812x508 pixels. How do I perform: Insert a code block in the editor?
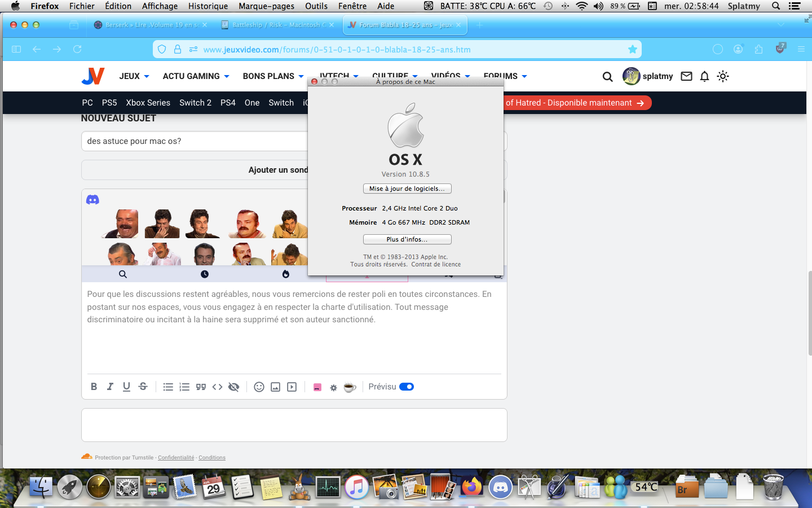coord(217,387)
